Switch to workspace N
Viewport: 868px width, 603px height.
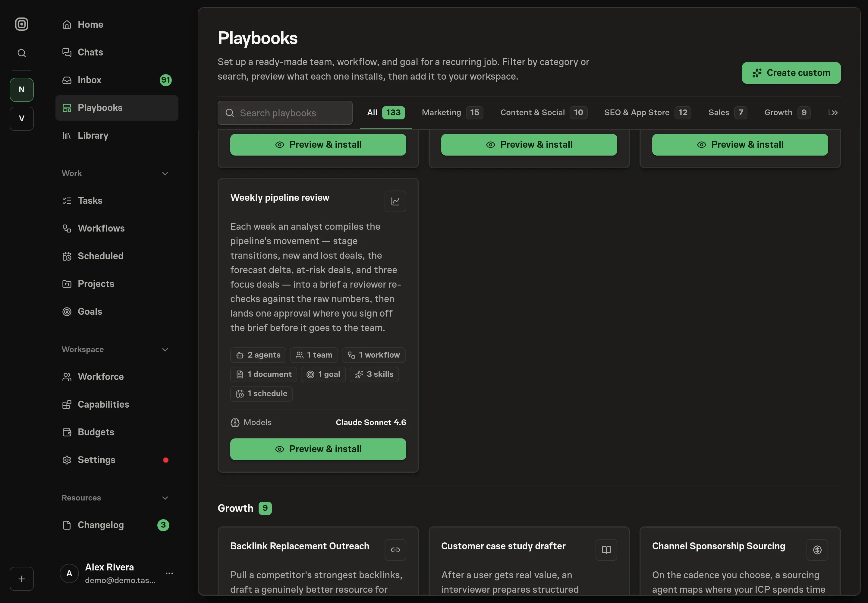(21, 90)
